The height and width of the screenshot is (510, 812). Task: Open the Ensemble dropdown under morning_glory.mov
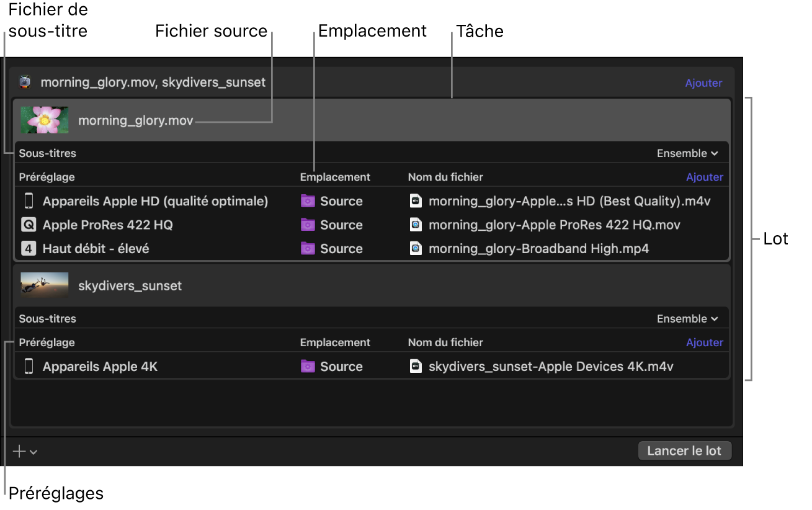(687, 153)
